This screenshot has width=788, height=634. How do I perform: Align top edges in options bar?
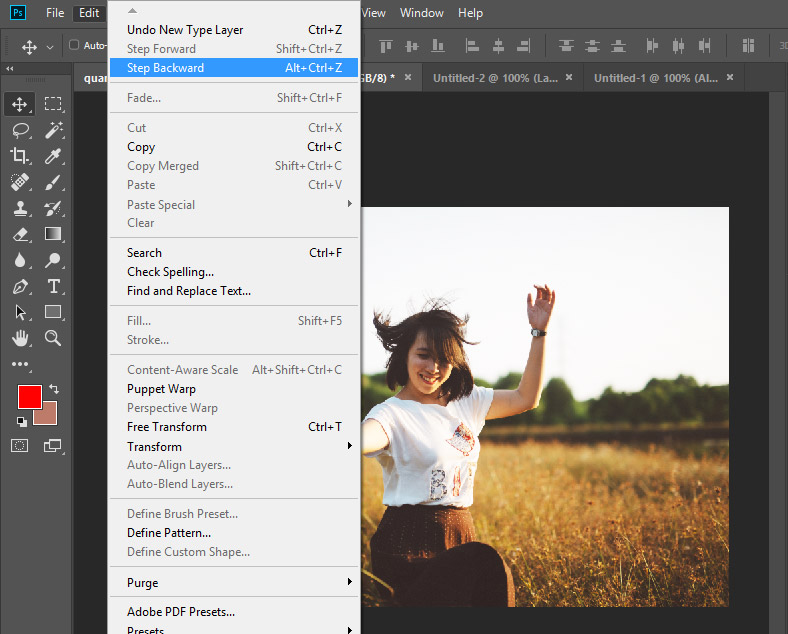[385, 46]
